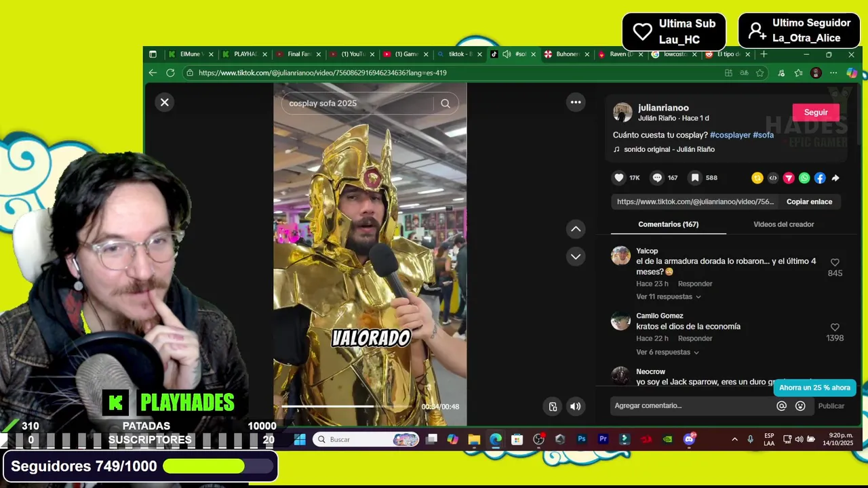868x488 pixels.
Task: Click Publicar to post comment
Action: 831,406
